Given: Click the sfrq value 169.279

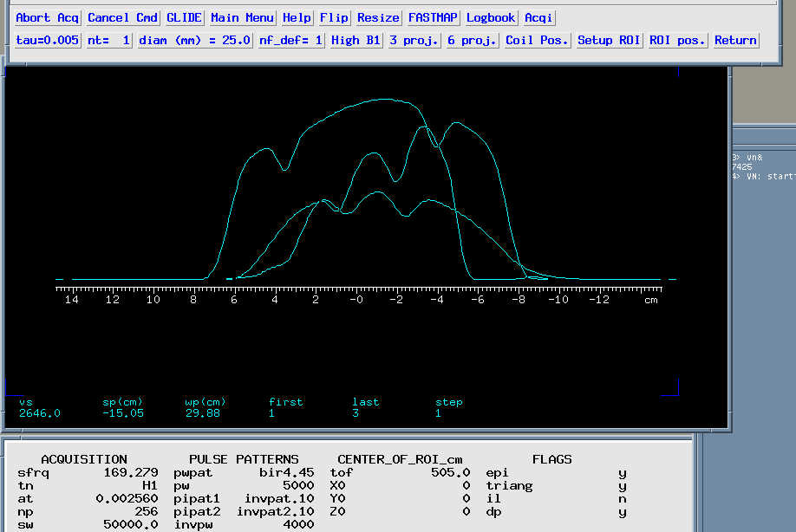Looking at the screenshot, I should 131,473.
